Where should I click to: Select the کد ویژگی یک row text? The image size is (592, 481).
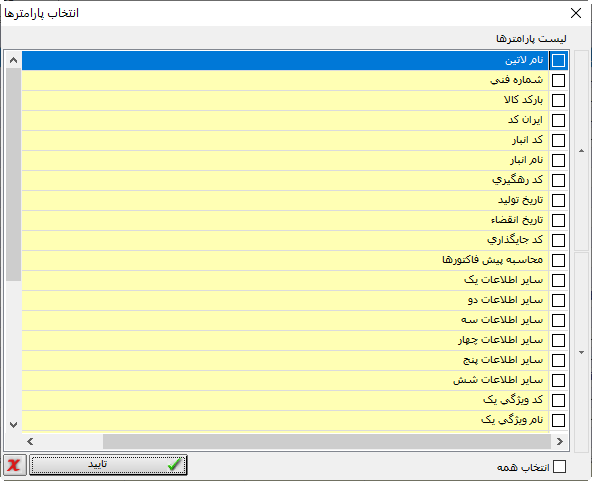click(x=513, y=400)
